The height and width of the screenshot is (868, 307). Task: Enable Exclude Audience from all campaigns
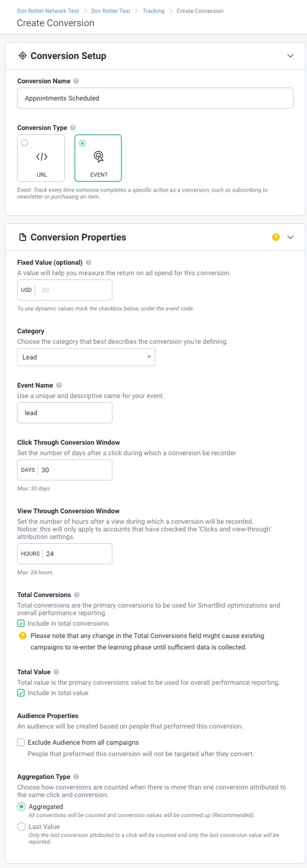coord(21,742)
